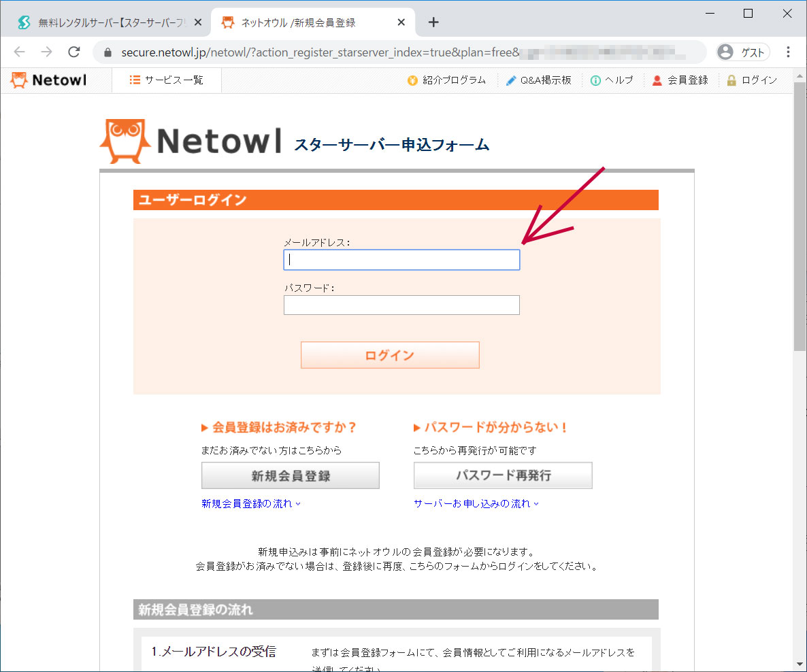The width and height of the screenshot is (807, 672).
Task: Click the ユーザーログイン orange header
Action: 396,200
